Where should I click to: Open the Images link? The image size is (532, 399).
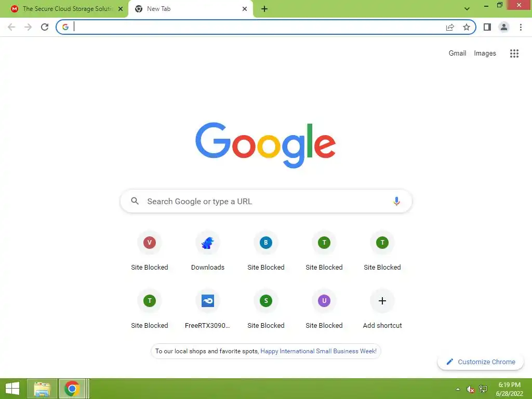point(485,54)
